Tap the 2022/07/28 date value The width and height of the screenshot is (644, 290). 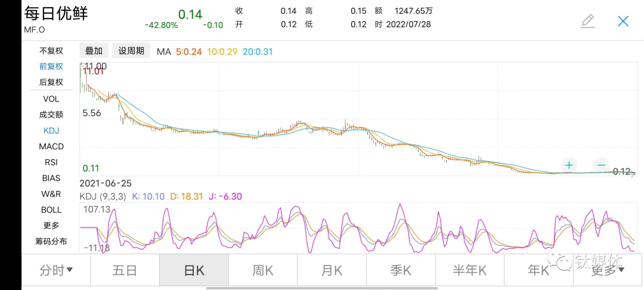pyautogui.click(x=408, y=24)
